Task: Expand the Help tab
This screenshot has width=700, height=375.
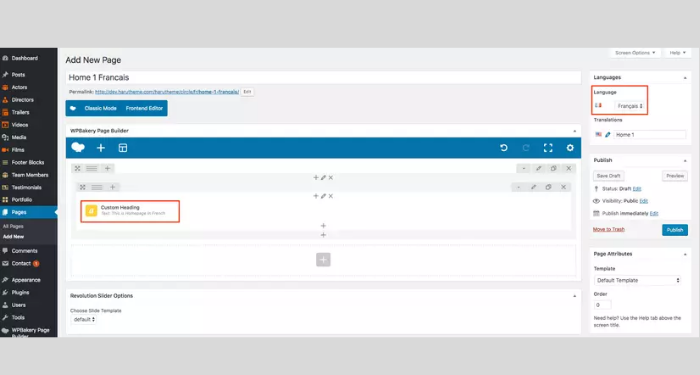Action: 677,53
